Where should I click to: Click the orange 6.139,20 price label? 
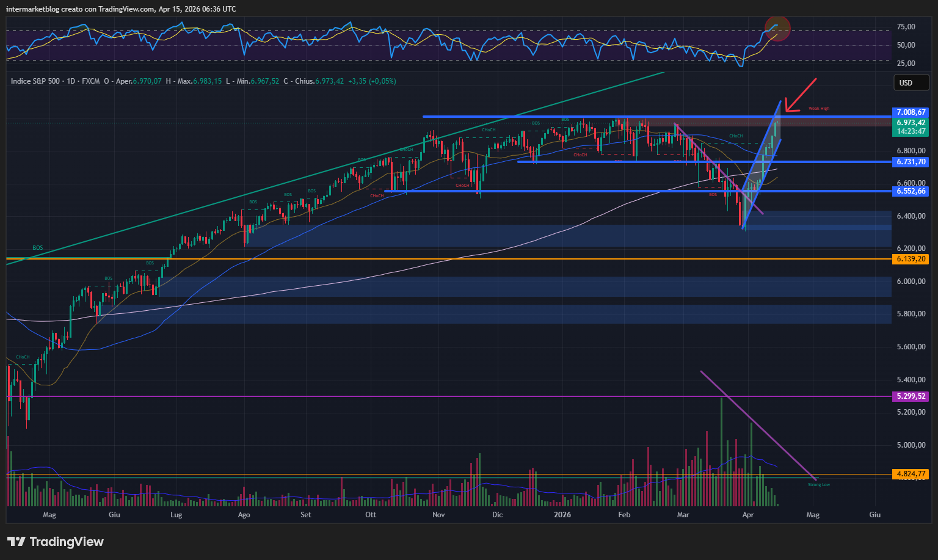911,259
